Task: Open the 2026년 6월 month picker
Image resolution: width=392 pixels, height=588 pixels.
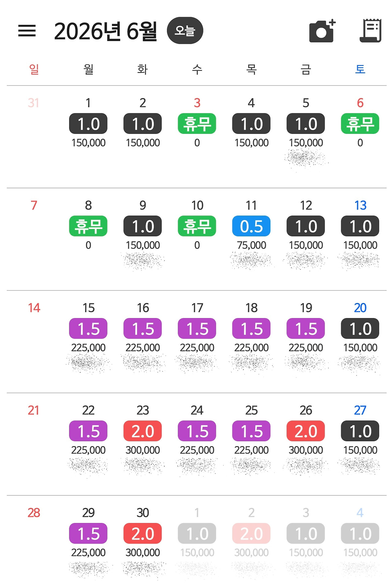Action: 105,31
